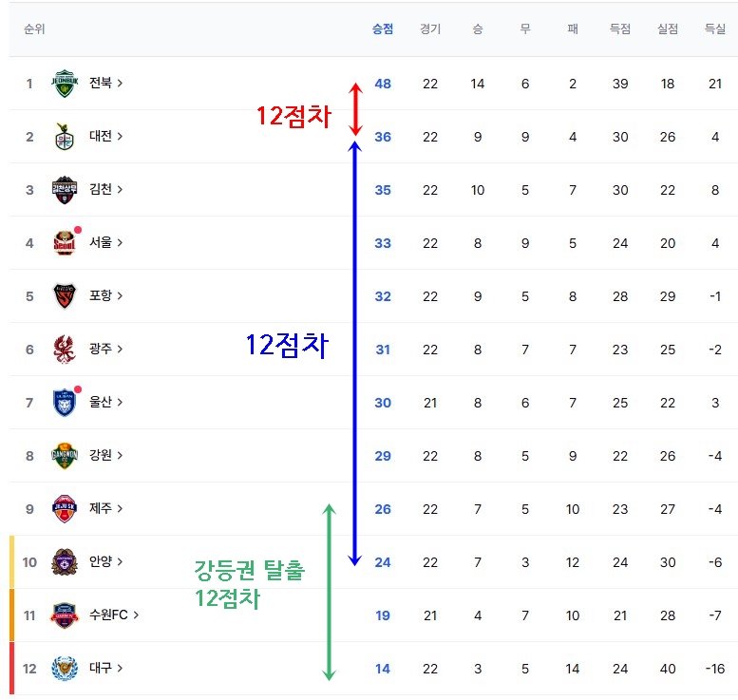
Task: Click the 안양 team crest
Action: (64, 562)
